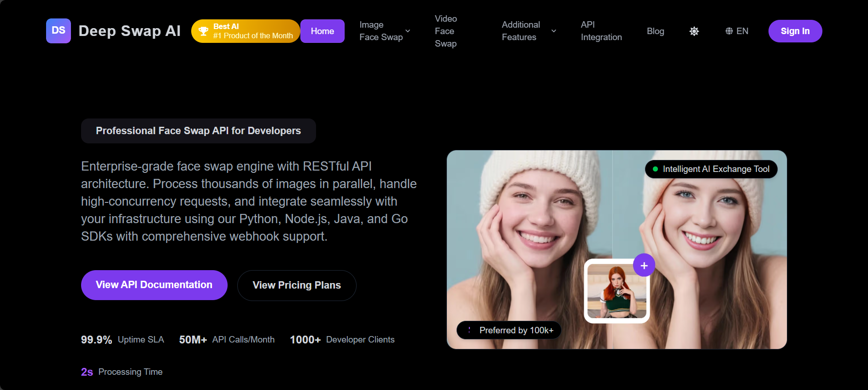Image resolution: width=868 pixels, height=390 pixels.
Task: Open the Video Face Swap page
Action: pos(446,31)
